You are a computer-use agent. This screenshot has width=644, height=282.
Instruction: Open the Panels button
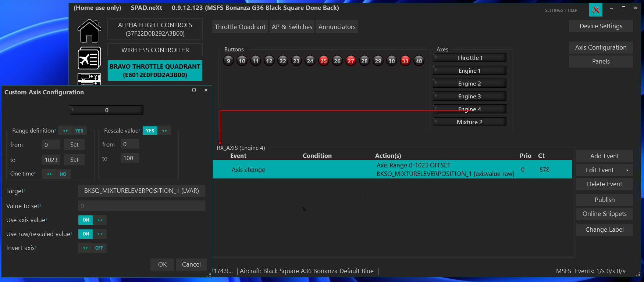601,61
